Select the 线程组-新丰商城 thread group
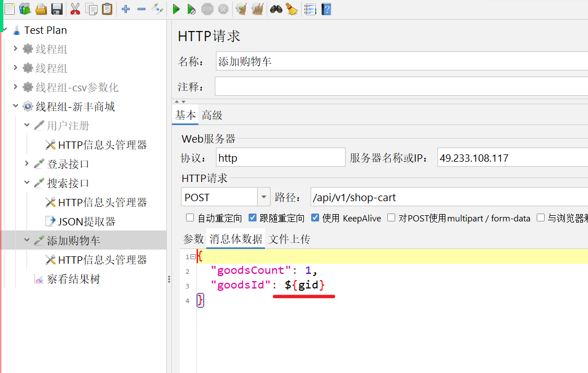 [75, 106]
